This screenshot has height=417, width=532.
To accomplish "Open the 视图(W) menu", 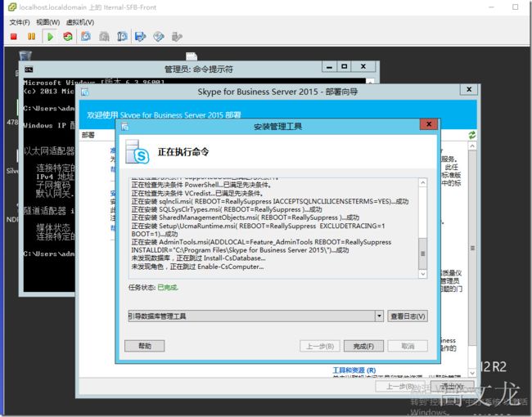I will point(48,22).
